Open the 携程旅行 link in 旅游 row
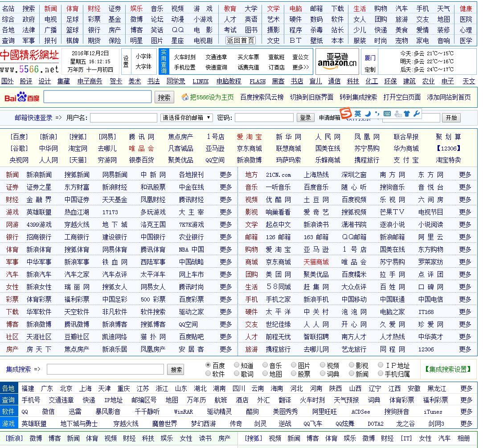 click(x=278, y=349)
